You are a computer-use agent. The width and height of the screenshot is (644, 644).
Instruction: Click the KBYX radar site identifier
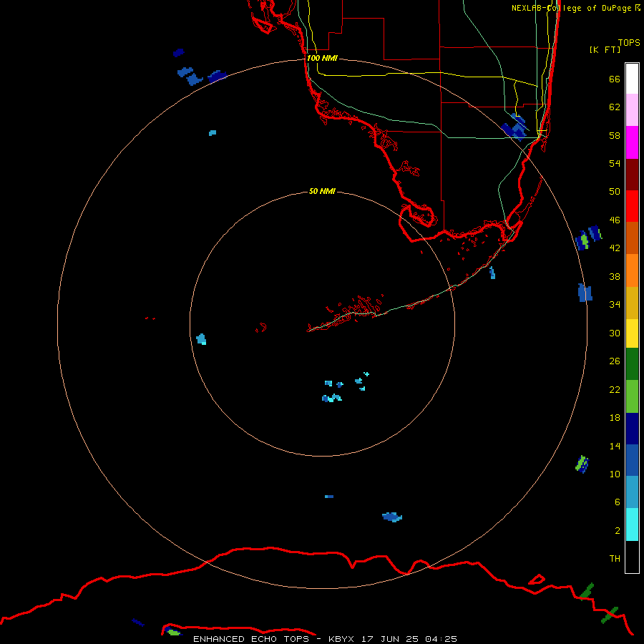[341, 639]
